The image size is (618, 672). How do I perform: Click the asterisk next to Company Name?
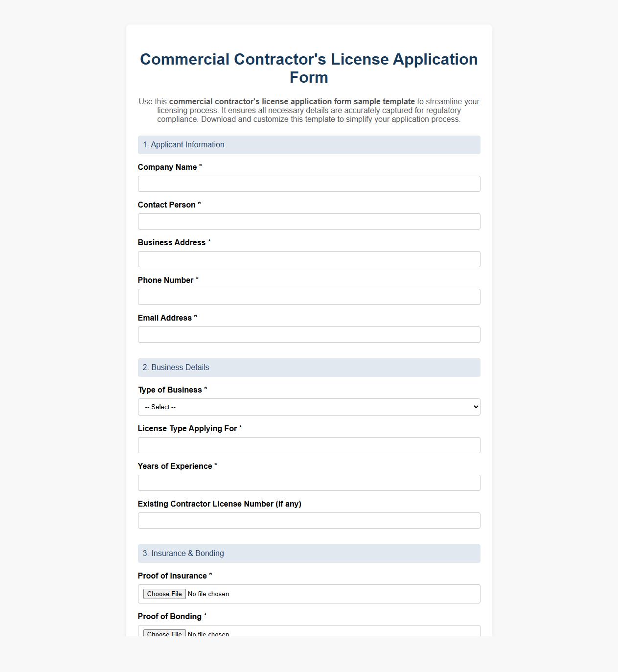202,166
